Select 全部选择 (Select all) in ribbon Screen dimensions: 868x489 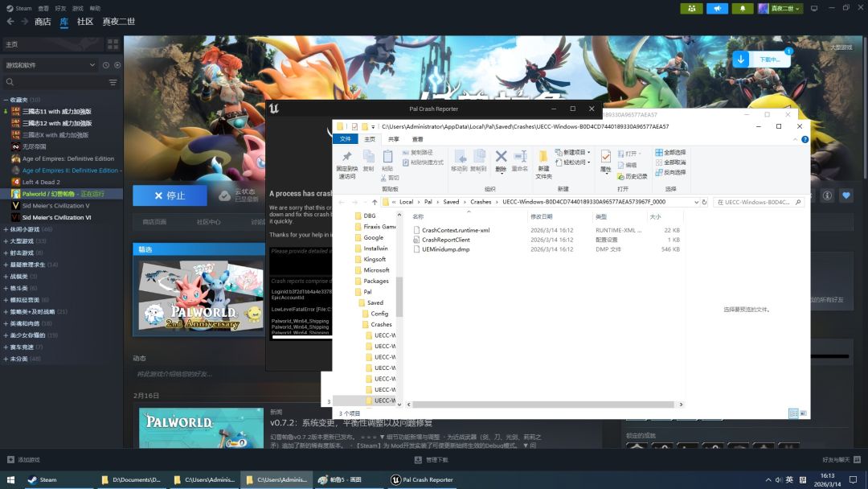click(670, 152)
